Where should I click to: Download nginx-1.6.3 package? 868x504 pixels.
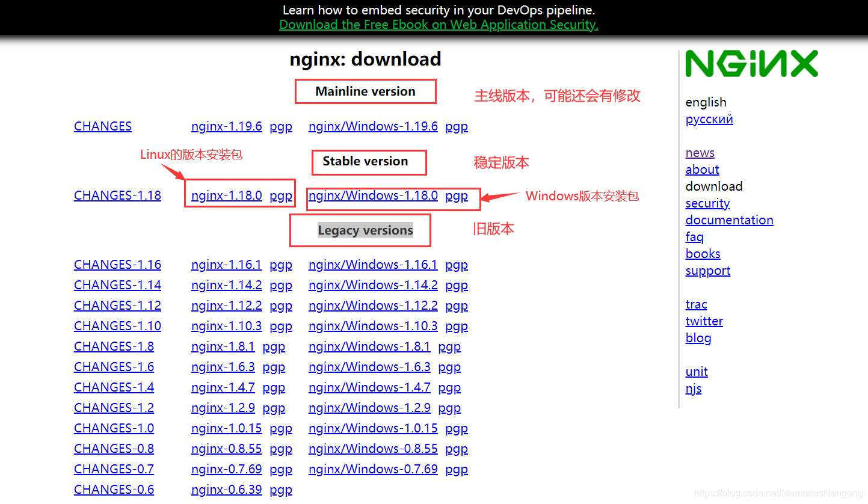pyautogui.click(x=223, y=367)
